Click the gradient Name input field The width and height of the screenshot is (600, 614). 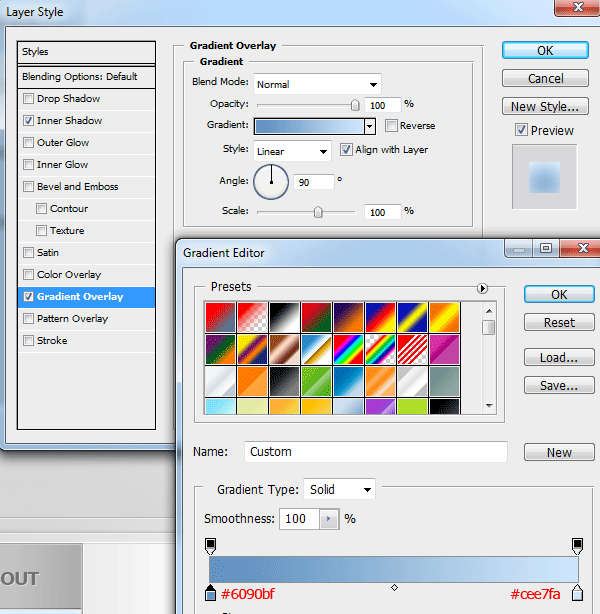(x=376, y=451)
